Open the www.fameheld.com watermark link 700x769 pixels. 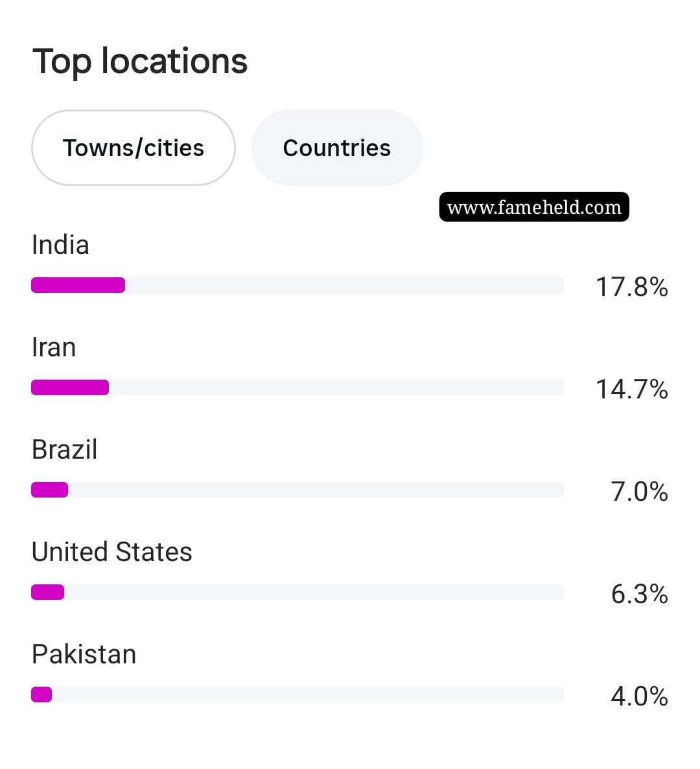pos(533,207)
